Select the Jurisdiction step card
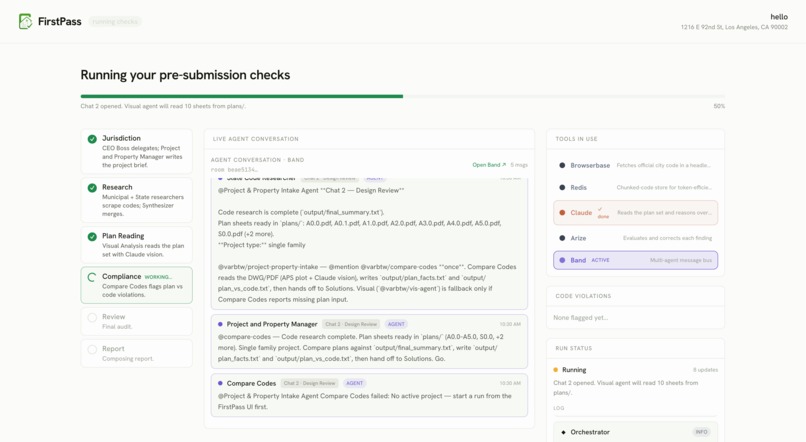The image size is (806, 442). [x=137, y=151]
